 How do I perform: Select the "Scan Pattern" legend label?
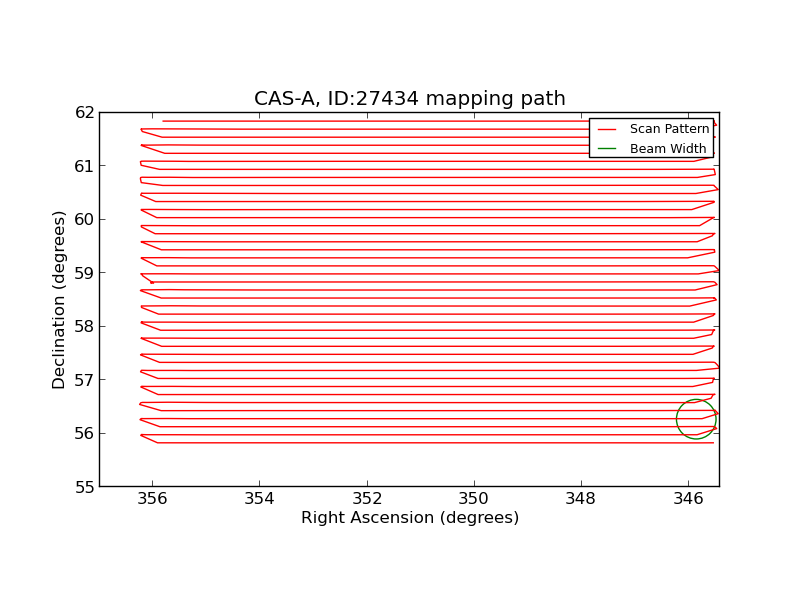[669, 129]
